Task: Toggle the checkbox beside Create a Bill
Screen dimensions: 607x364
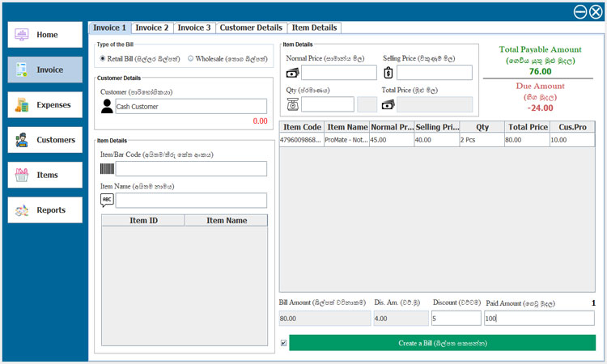Action: (x=283, y=343)
